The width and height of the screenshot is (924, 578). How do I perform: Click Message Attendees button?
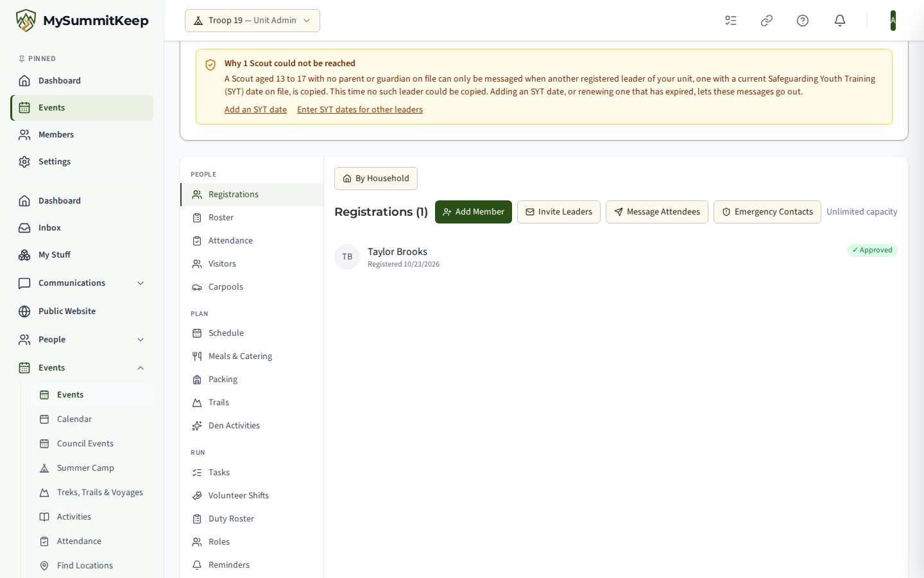tap(657, 212)
